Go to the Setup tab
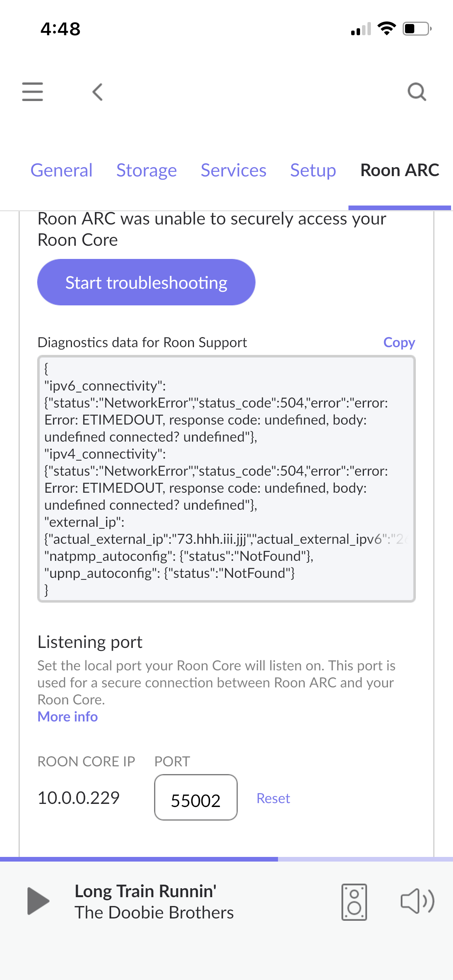The height and width of the screenshot is (980, 453). (x=313, y=170)
